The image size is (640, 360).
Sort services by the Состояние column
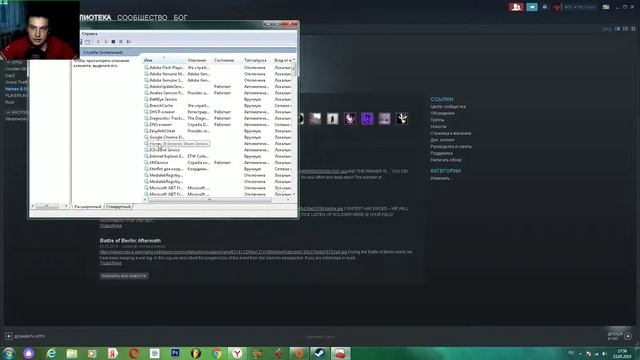(227, 60)
